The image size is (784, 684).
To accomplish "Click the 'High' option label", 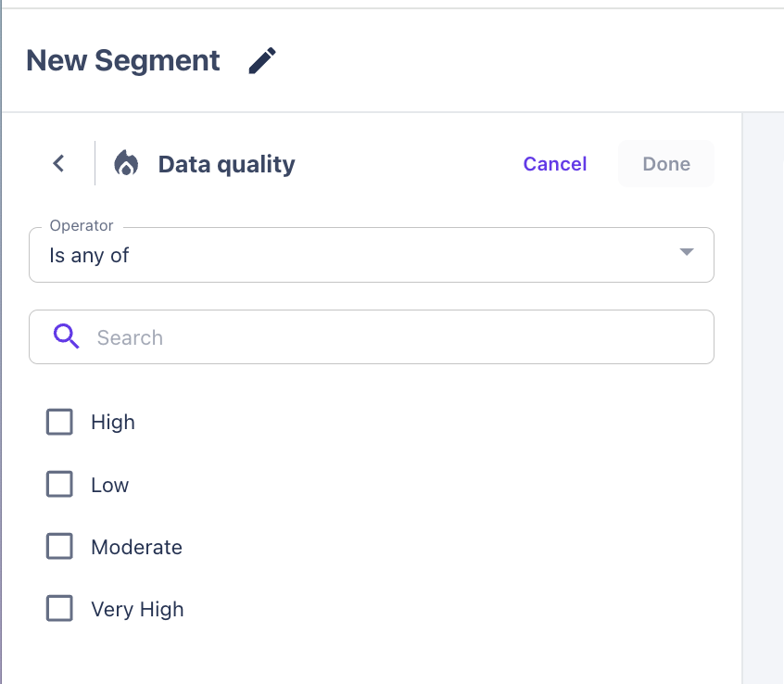I will tap(113, 423).
